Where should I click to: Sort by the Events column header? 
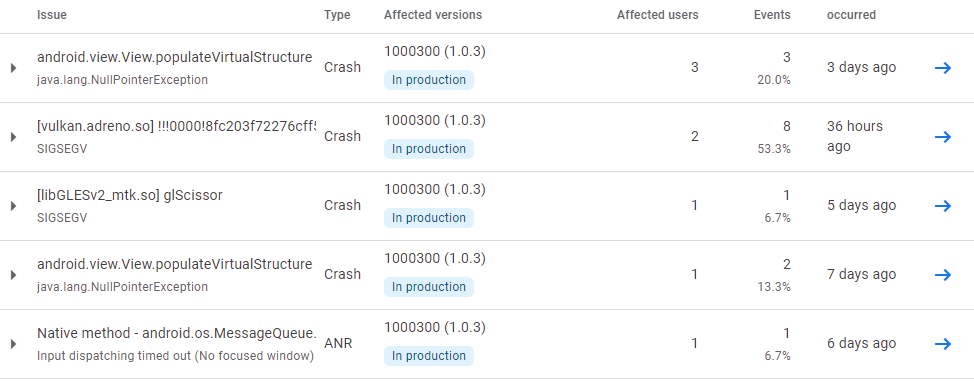point(772,15)
